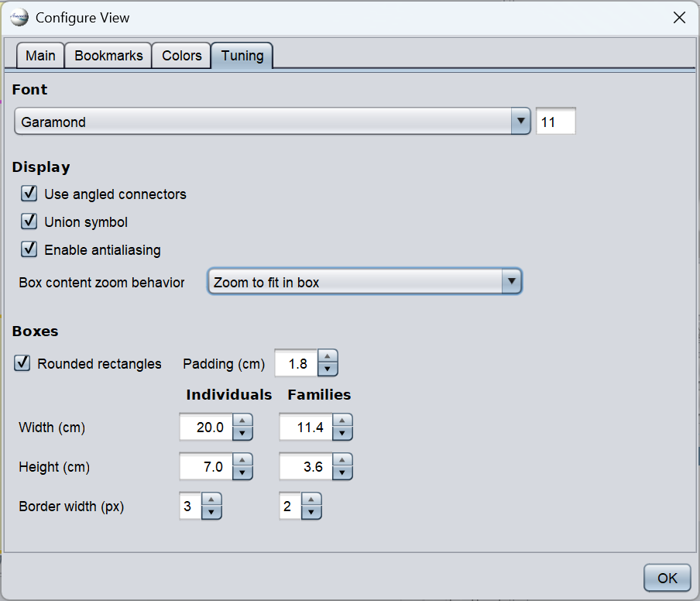Screen dimensions: 700x601
Task: Open the Bookmarks tab
Action: pyautogui.click(x=108, y=56)
